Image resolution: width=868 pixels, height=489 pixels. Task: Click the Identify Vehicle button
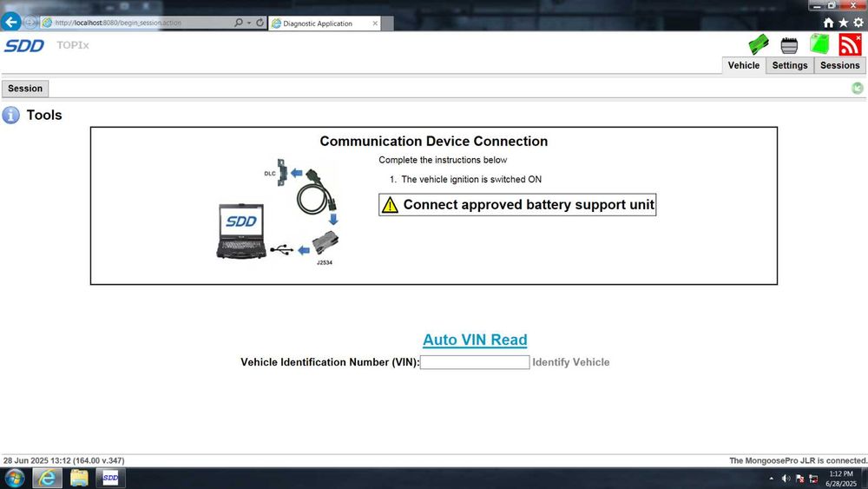coord(571,362)
